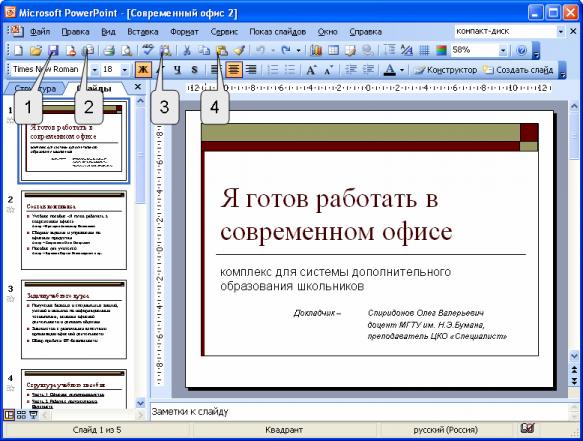Open the help search box dropdown
Screen dimensions: 583x441
[561, 32]
